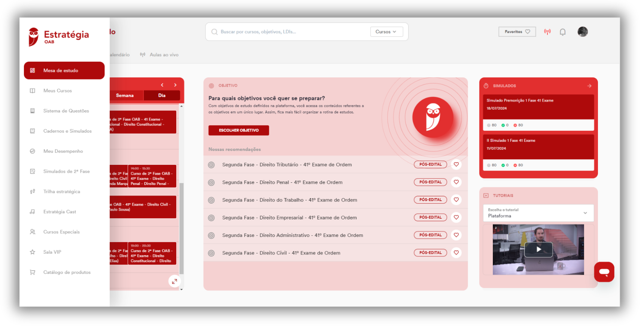
Task: Open the 19:00 Direito Constitucional class event
Action: (x=152, y=253)
